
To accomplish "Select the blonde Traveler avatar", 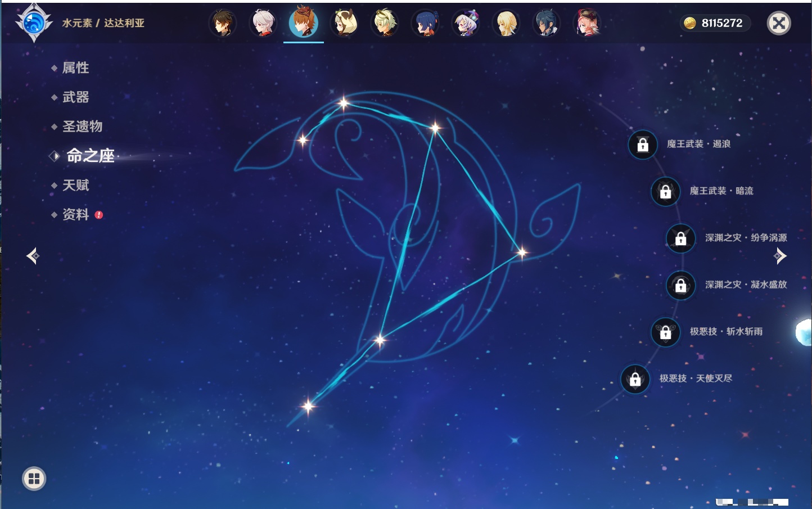I will tap(506, 23).
